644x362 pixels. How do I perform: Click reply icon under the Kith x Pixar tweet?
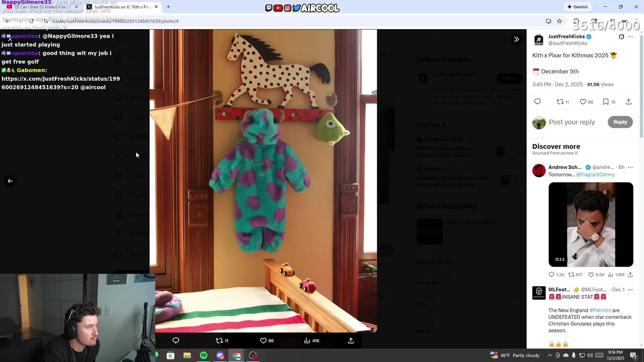[537, 102]
